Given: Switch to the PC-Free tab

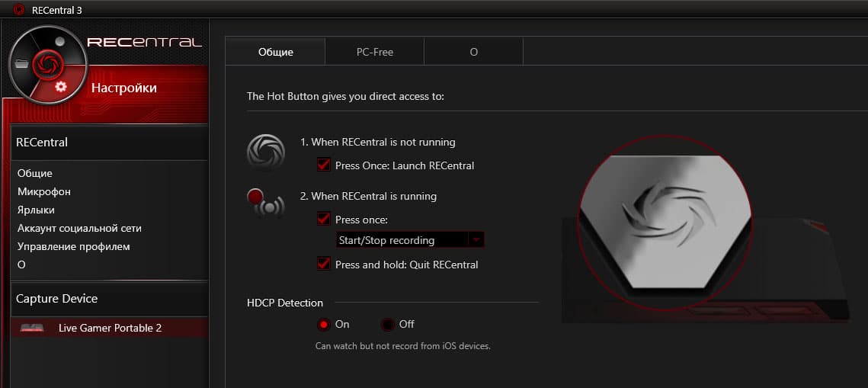Looking at the screenshot, I should click(375, 52).
